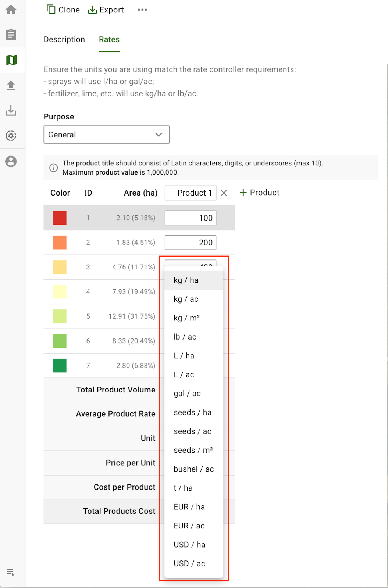Screen dimensions: 388x588
Task: Switch to the Description tab
Action: [x=64, y=40]
